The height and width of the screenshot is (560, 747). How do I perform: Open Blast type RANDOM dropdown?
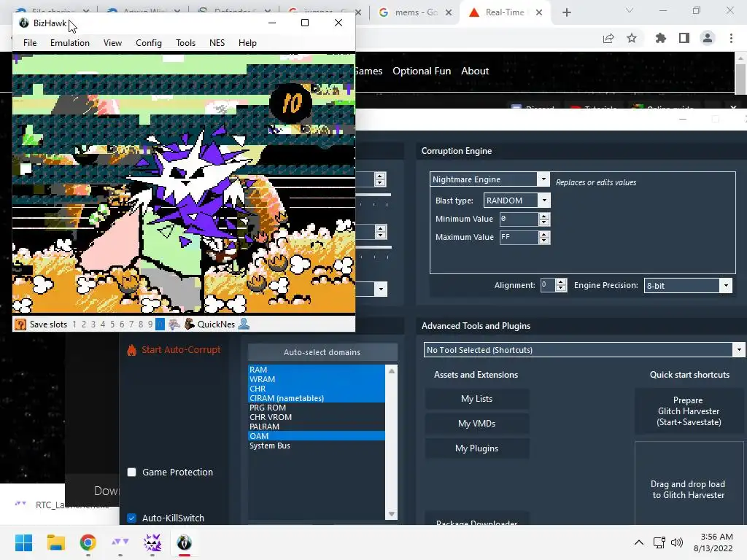544,201
